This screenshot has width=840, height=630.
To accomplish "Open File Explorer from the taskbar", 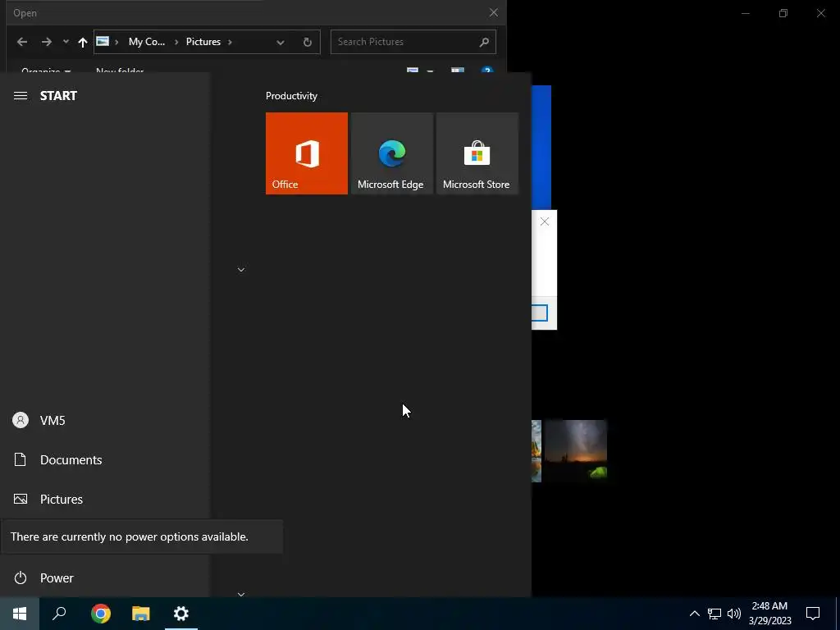I will click(141, 614).
